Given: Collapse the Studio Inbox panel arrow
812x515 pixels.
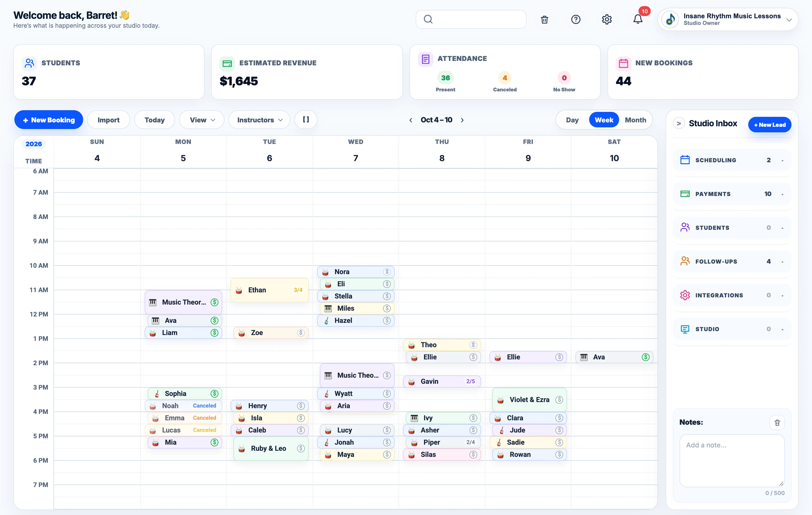Looking at the screenshot, I should [679, 123].
